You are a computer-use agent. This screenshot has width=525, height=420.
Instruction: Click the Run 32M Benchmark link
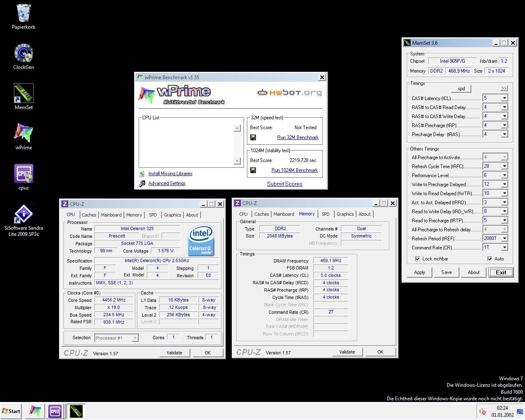(298, 137)
